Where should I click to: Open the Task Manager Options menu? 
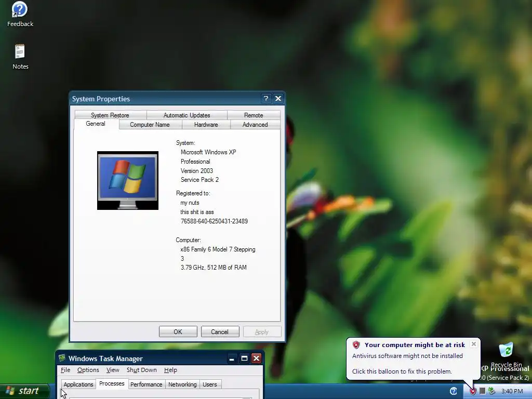(x=88, y=370)
